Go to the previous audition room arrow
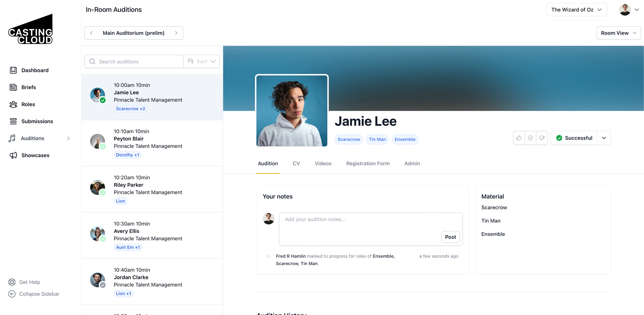This screenshot has height=315, width=644. tap(92, 33)
